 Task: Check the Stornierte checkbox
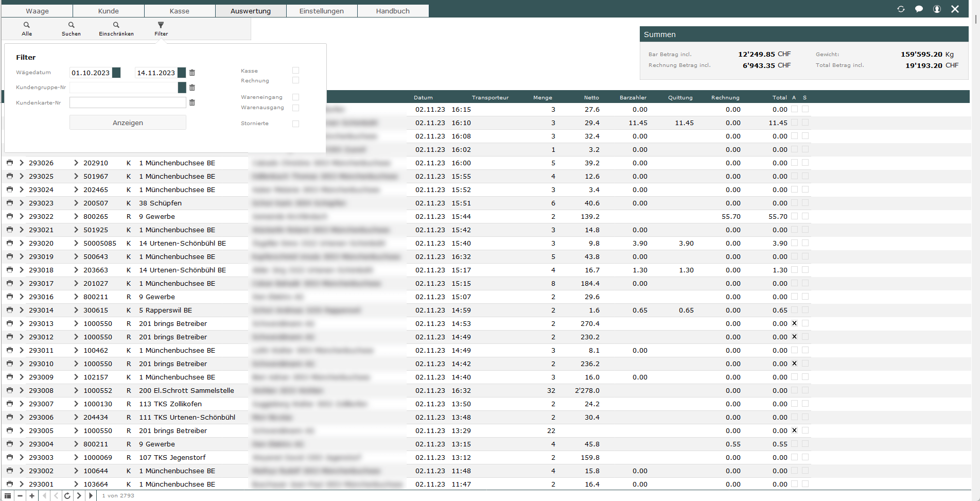click(x=295, y=124)
